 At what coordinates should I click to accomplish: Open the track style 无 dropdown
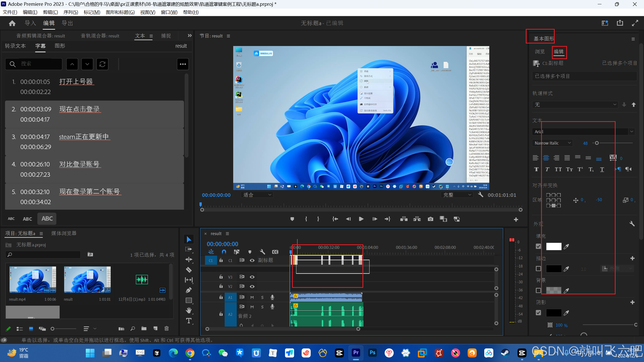(x=575, y=105)
